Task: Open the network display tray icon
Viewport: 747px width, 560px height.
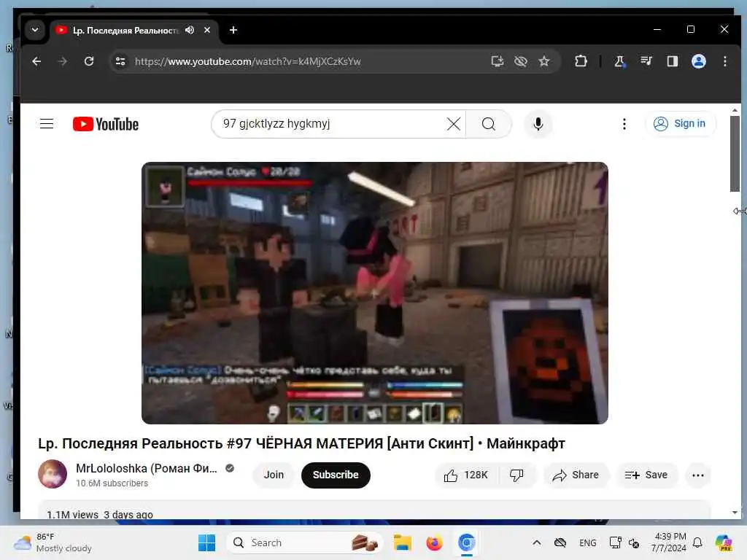Action: (615, 542)
